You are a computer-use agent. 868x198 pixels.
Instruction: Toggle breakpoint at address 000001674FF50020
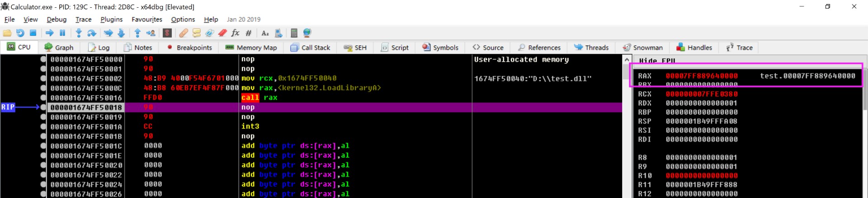click(43, 165)
